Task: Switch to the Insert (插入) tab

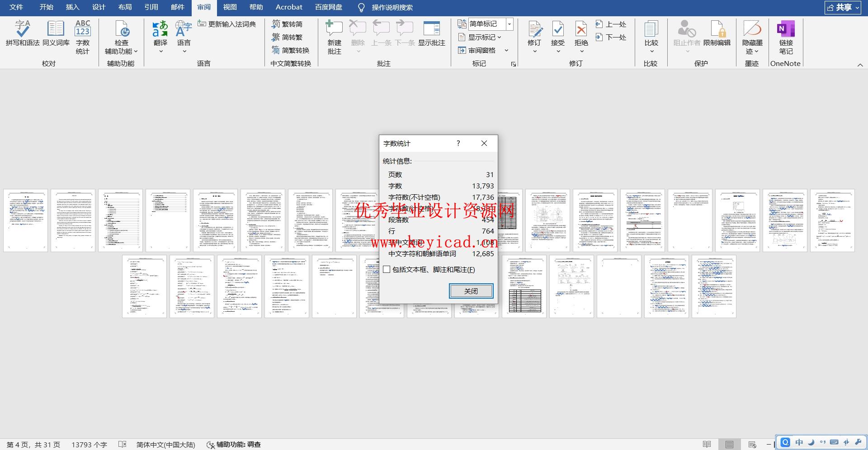Action: tap(72, 7)
